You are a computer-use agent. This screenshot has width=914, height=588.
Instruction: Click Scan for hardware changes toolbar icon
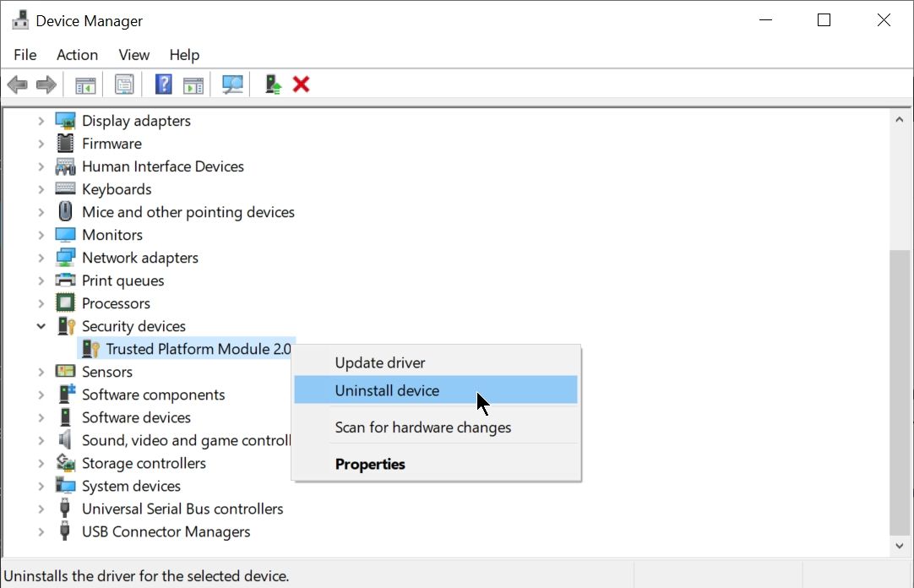[232, 84]
